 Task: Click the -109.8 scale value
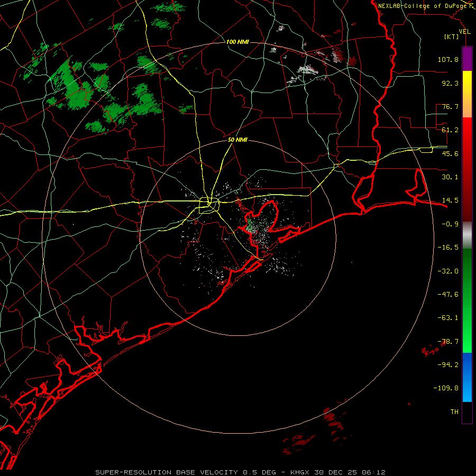(446, 388)
